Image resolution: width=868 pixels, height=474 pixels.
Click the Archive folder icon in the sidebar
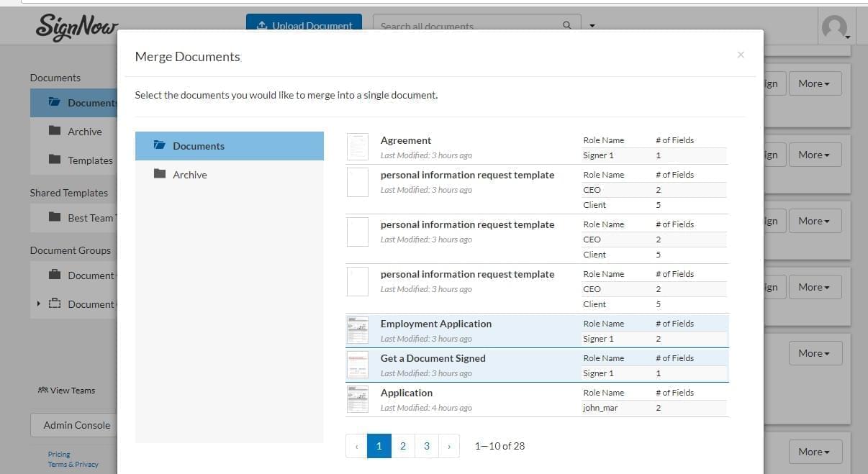point(56,131)
